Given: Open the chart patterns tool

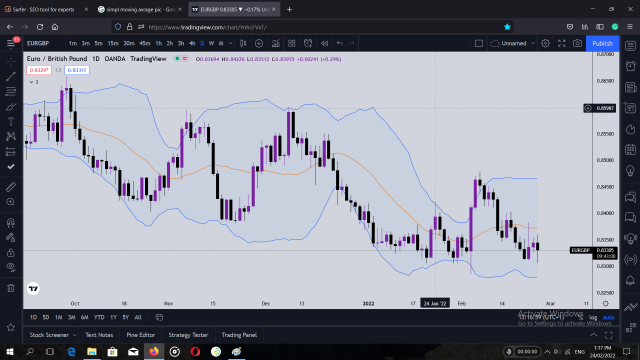Looking at the screenshot, I should click(x=11, y=136).
